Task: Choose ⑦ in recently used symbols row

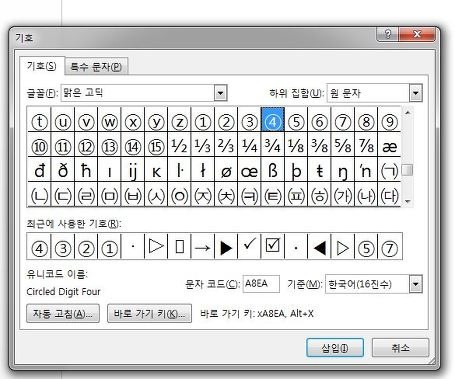Action: pyautogui.click(x=389, y=247)
